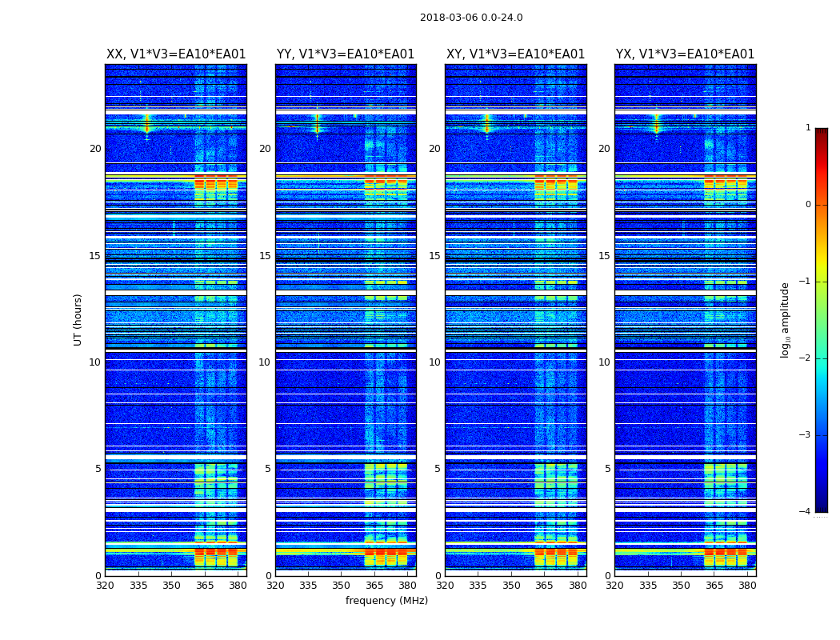This screenshot has width=840, height=640.
Task: Click the colorbar tick label "−1"
Action: (x=805, y=281)
